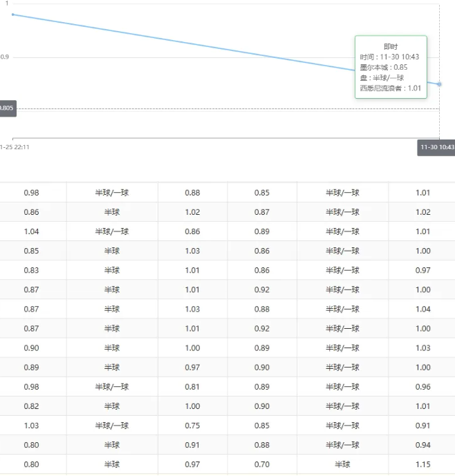
Task: Select the first row's 1.01 odds cell
Action: point(423,193)
